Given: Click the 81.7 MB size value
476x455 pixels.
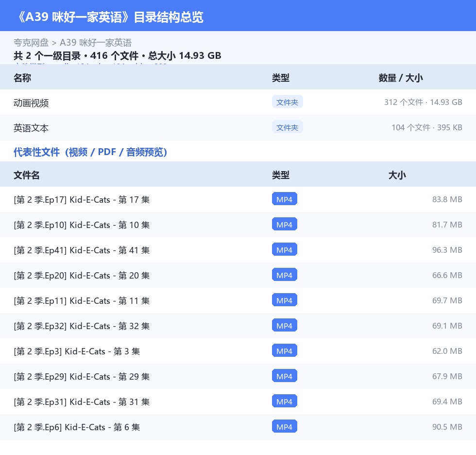Looking at the screenshot, I should (x=447, y=225).
